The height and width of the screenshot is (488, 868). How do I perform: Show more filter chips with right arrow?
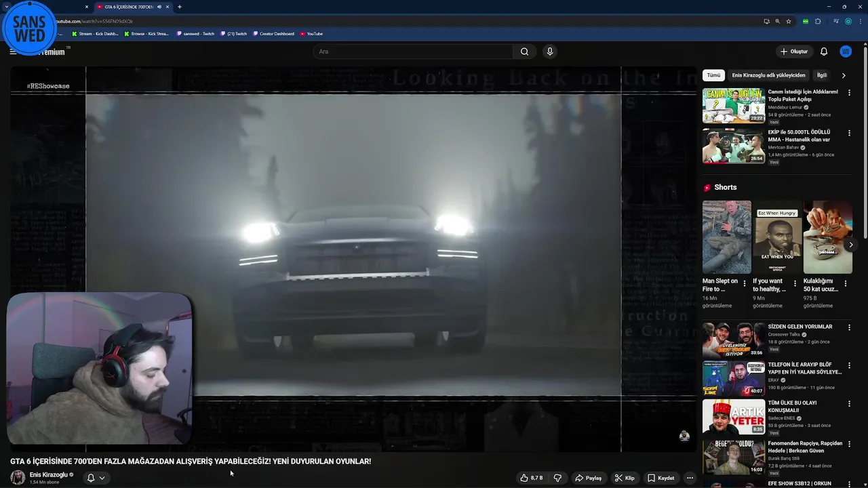pos(844,75)
